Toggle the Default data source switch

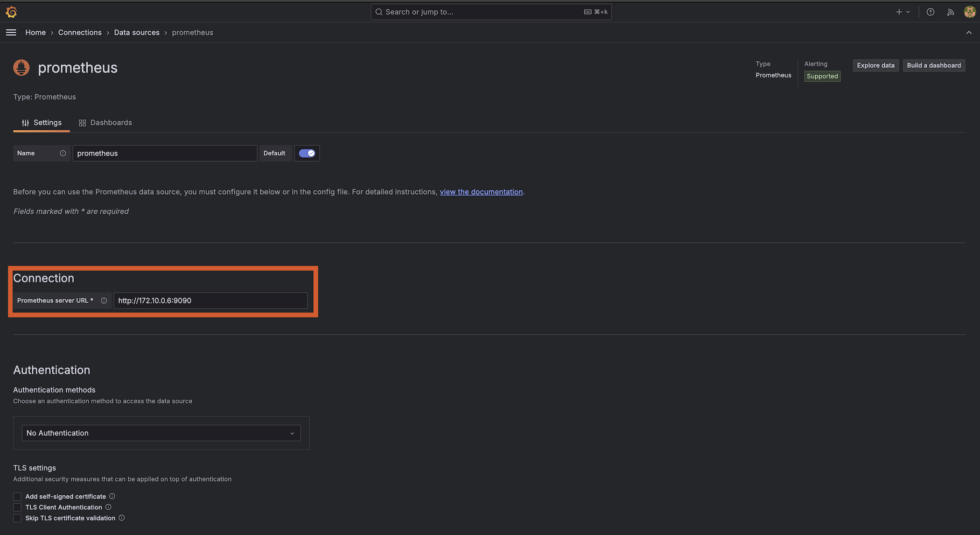[x=307, y=153]
